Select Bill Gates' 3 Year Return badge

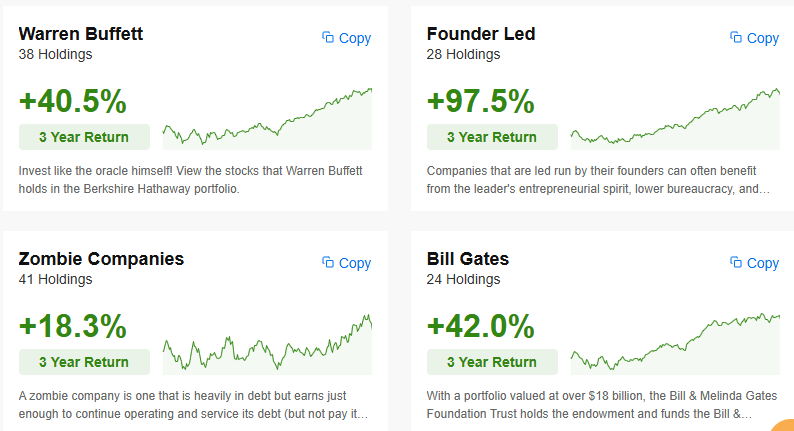(x=492, y=362)
